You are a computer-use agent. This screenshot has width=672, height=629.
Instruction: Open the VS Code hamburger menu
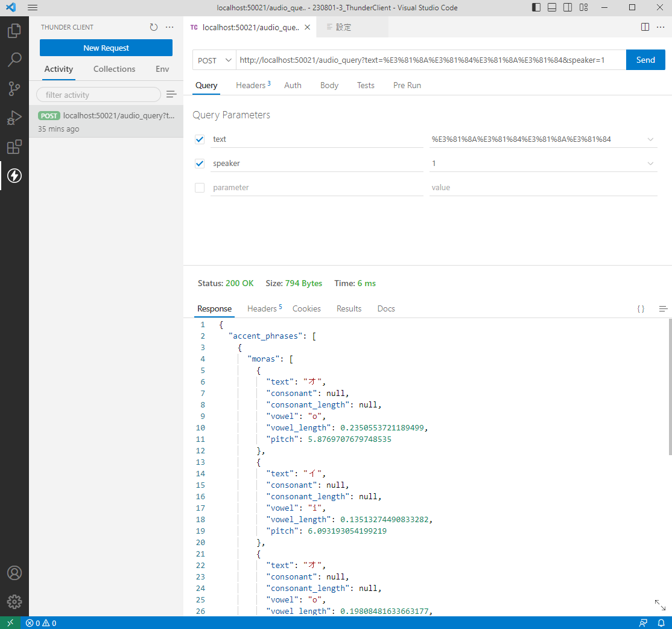coord(33,7)
